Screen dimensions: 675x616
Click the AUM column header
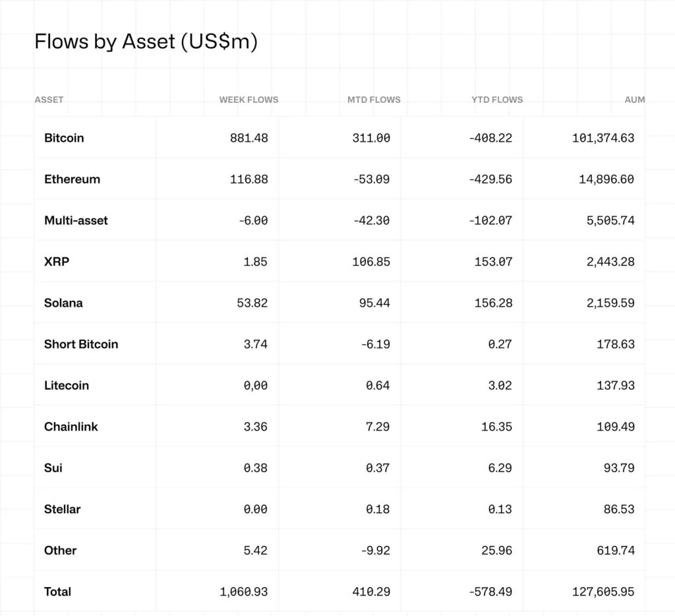(x=634, y=100)
